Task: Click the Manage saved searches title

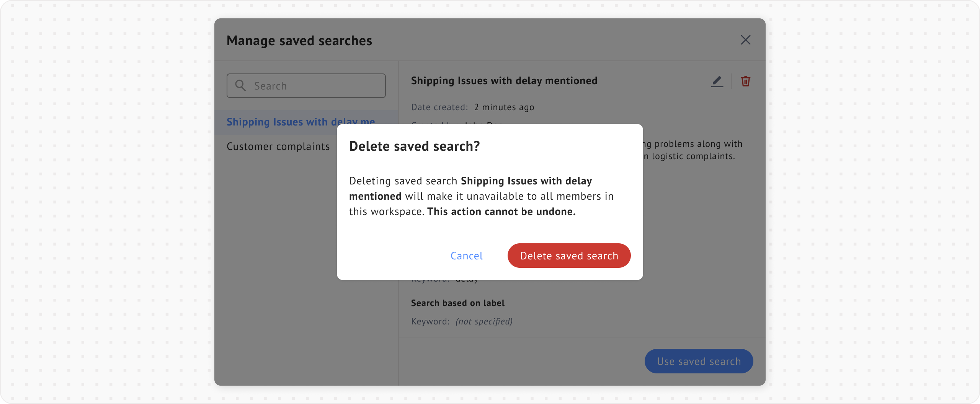Action: [299, 41]
